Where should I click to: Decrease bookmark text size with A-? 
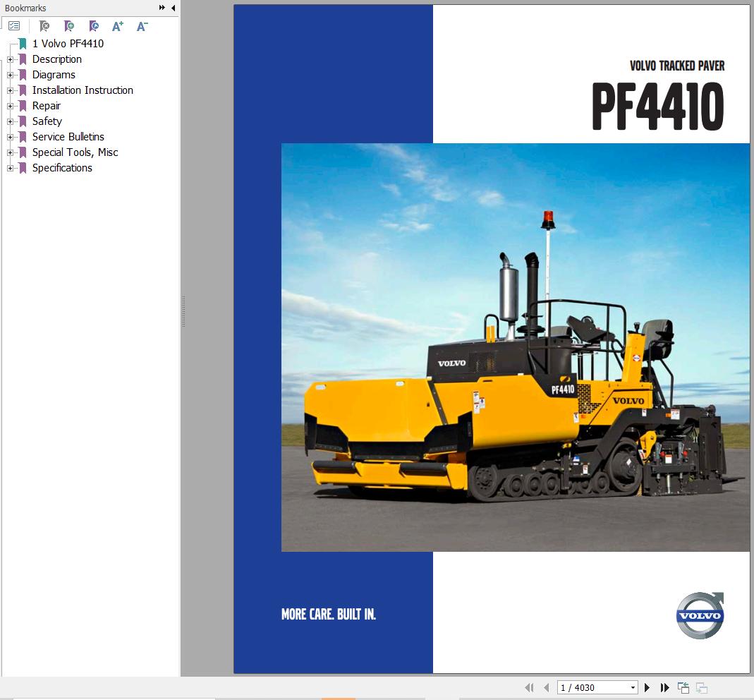[142, 26]
